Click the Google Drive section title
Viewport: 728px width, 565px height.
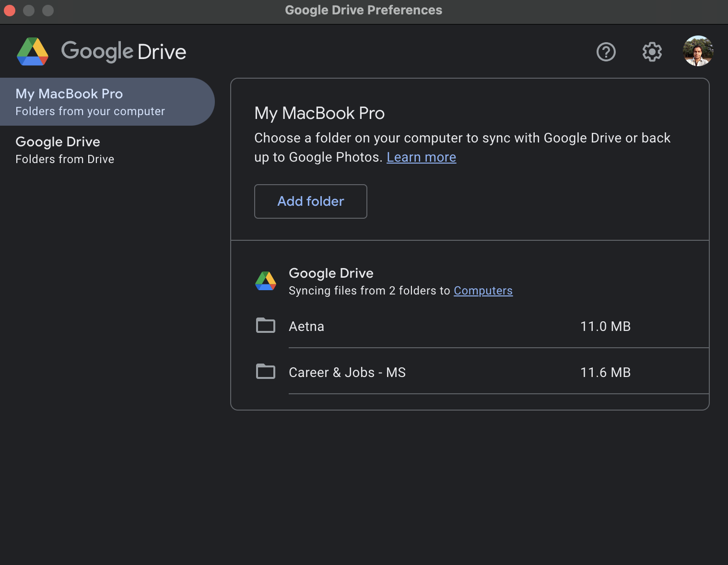pos(331,273)
